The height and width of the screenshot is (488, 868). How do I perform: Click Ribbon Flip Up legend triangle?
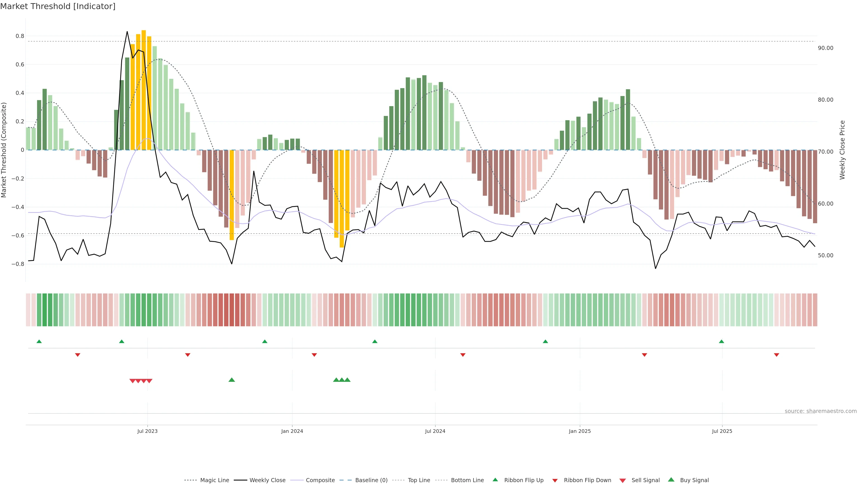(495, 480)
